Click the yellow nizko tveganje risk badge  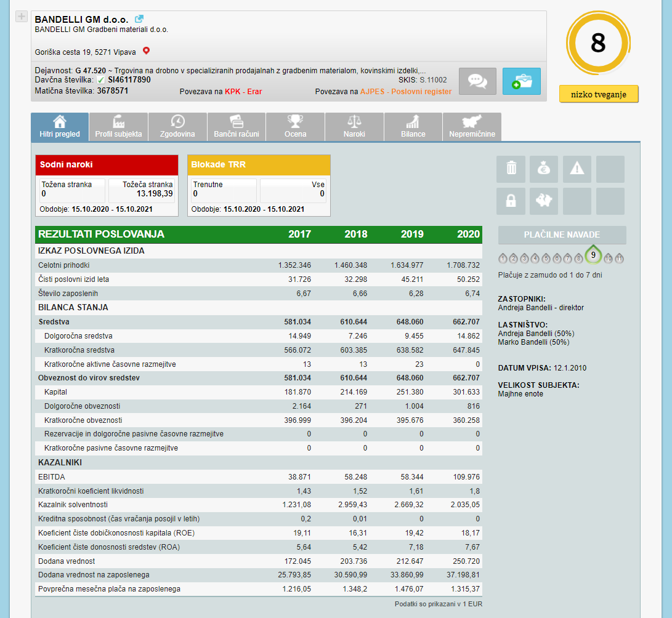[599, 94]
